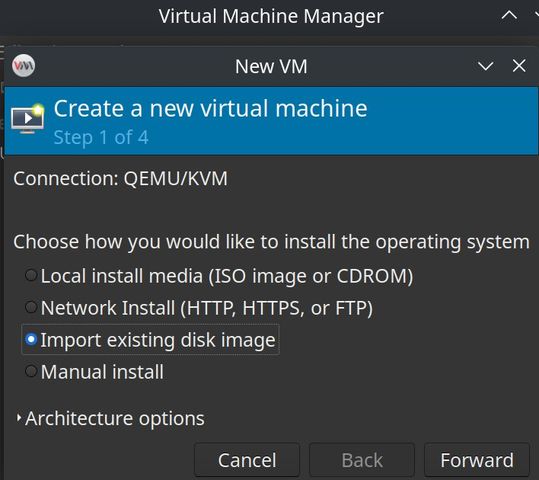The image size is (539, 480).
Task: Click the monitor icon beside Create a new virtual machine
Action: point(28,119)
